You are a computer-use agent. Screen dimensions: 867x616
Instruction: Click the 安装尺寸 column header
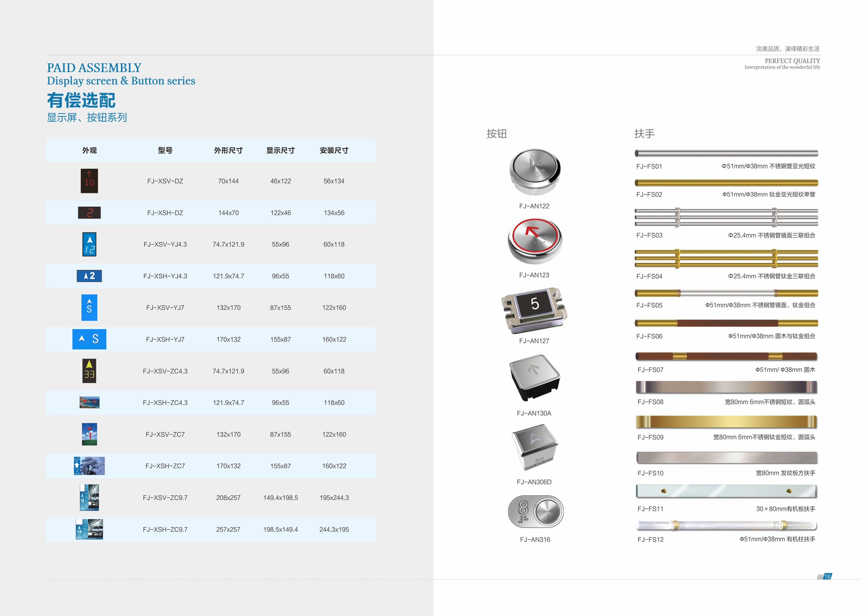(x=334, y=151)
